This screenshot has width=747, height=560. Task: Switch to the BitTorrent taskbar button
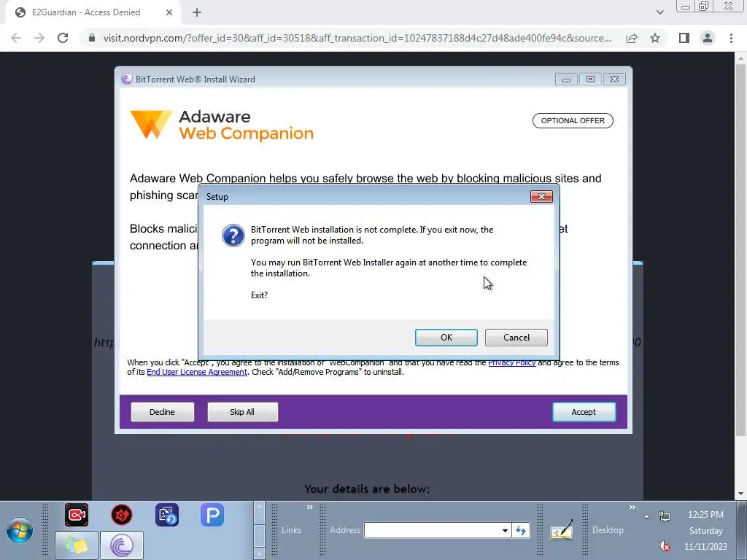122,545
